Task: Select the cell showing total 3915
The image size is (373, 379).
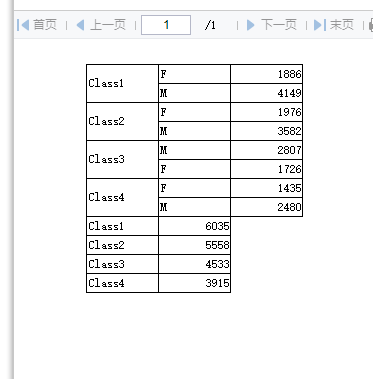Action: click(x=195, y=283)
